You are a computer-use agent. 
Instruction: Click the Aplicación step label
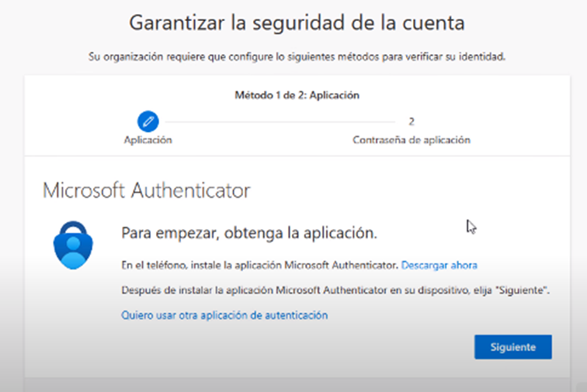pyautogui.click(x=148, y=140)
